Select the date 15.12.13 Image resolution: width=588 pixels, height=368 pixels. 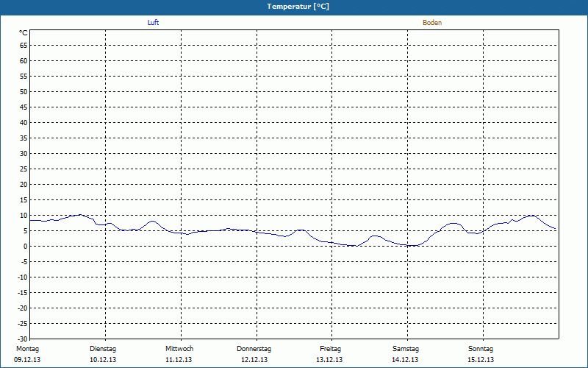pyautogui.click(x=481, y=360)
